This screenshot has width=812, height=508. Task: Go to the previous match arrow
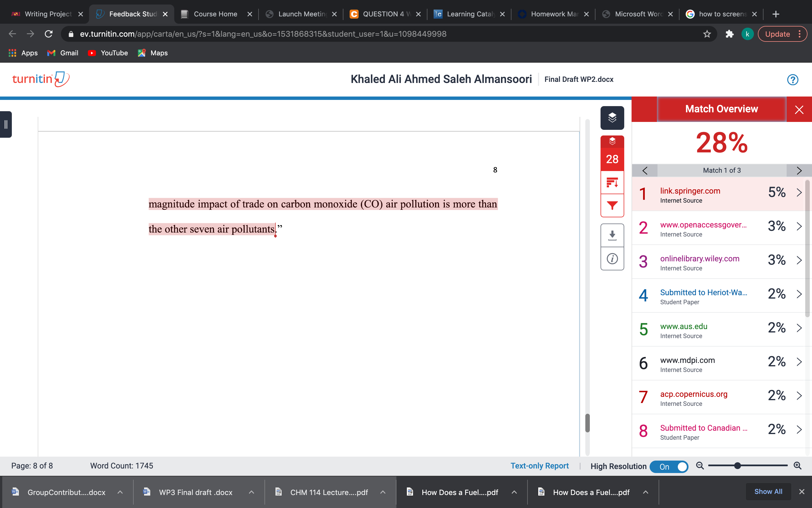pos(645,170)
